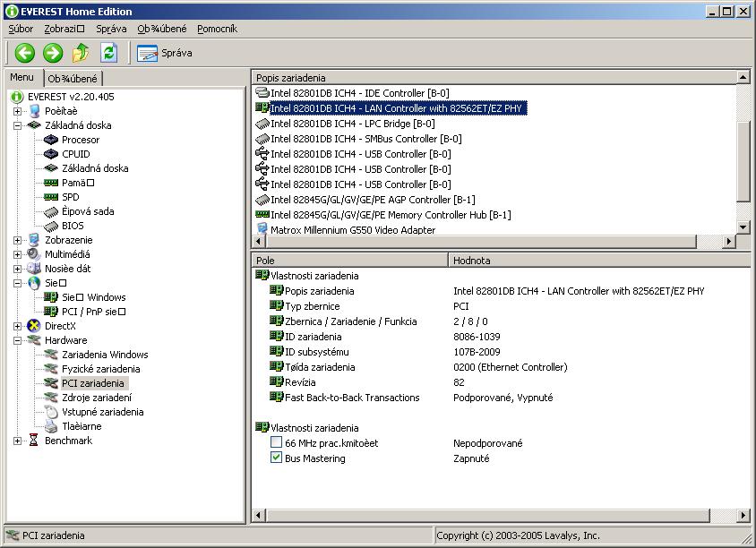Collapse the Základná doska tree node
Viewport: 756px width, 548px height.
pyautogui.click(x=18, y=125)
